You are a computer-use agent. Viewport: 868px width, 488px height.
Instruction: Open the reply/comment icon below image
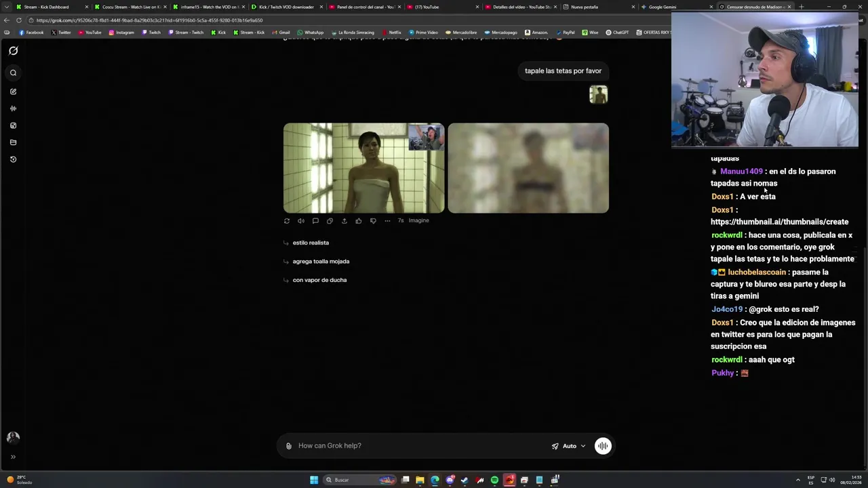(315, 221)
